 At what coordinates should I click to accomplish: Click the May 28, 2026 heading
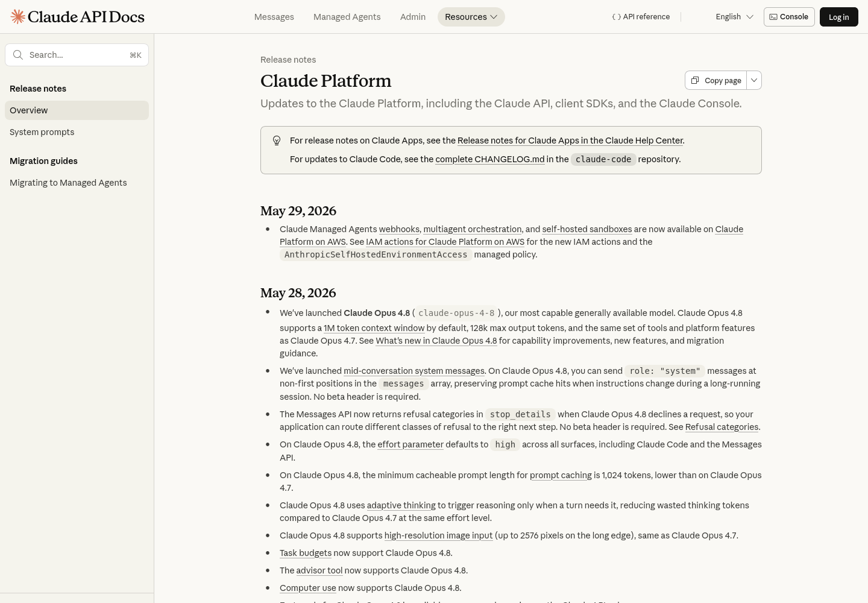pyautogui.click(x=298, y=293)
